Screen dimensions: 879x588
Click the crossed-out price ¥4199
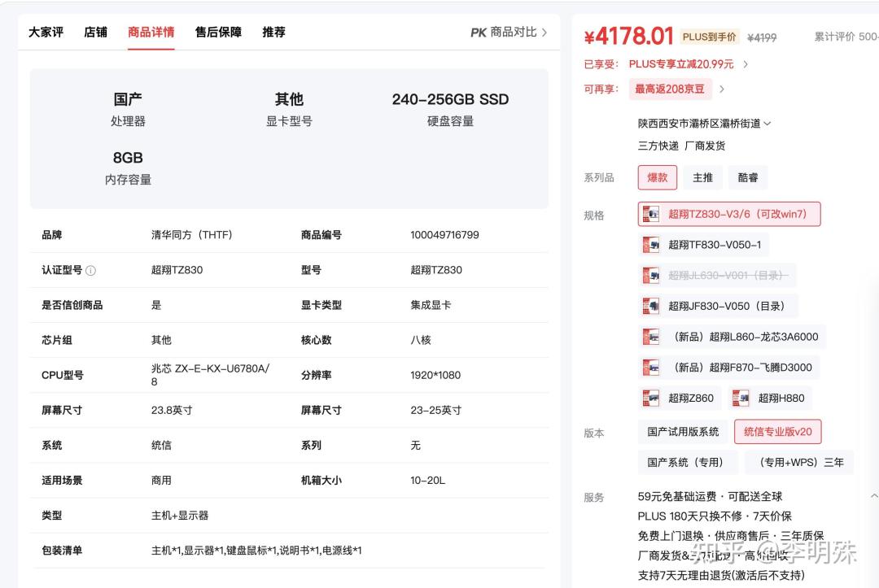click(762, 37)
